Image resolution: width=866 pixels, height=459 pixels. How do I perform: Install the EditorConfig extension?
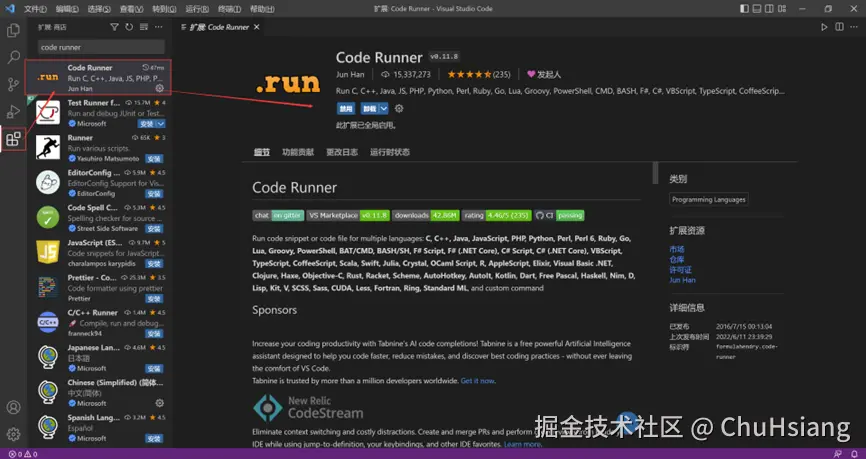[x=154, y=194]
